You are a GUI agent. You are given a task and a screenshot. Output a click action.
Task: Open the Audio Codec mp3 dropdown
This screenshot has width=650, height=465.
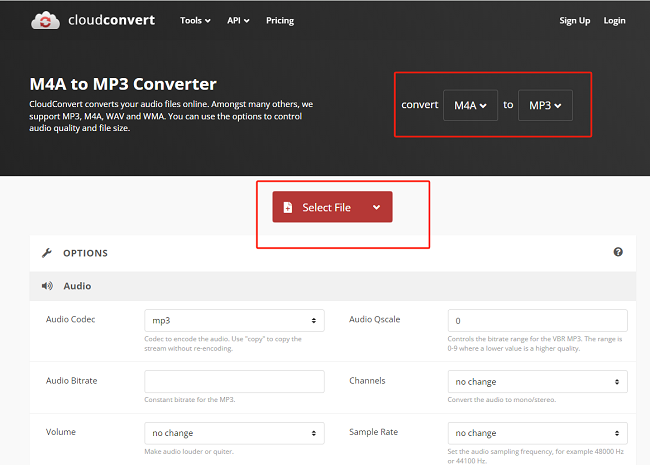point(234,320)
